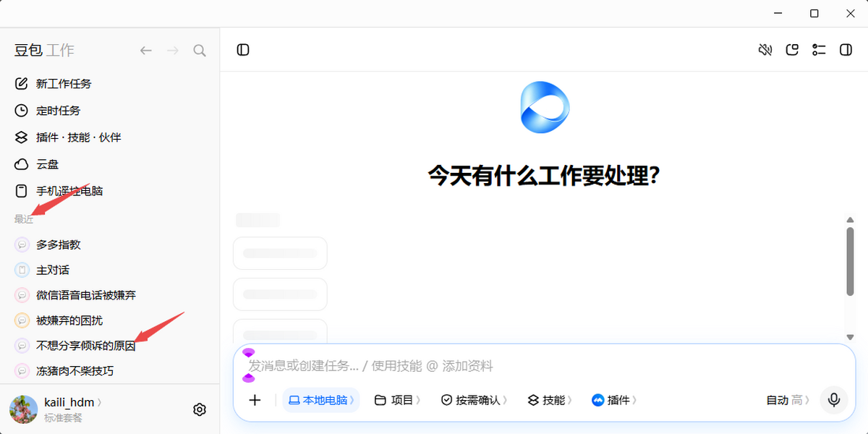Click the scrollbar up arrow
The image size is (868, 434).
tap(851, 219)
